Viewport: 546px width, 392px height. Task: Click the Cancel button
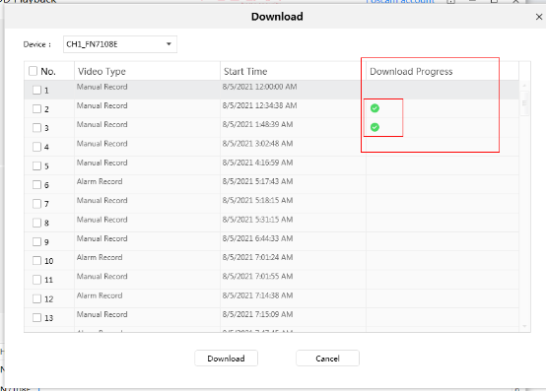click(x=327, y=359)
